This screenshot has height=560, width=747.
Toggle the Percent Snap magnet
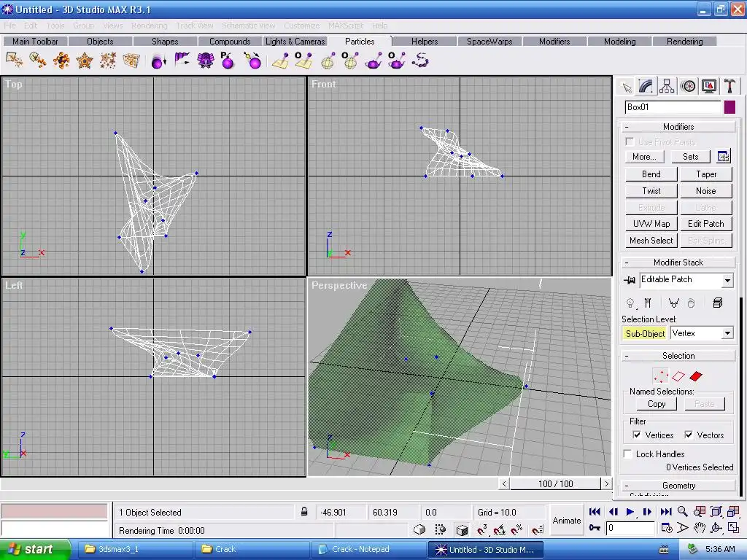click(517, 529)
